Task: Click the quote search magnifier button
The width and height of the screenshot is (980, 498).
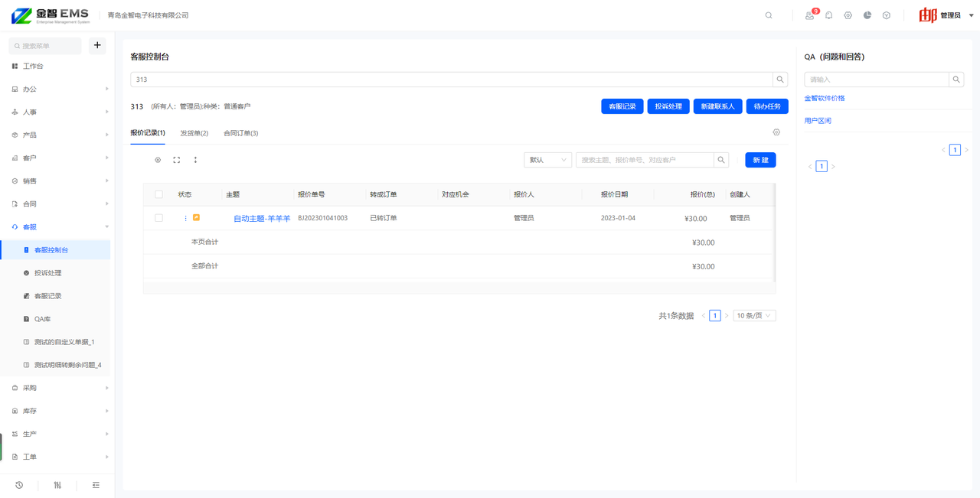Action: coord(721,160)
